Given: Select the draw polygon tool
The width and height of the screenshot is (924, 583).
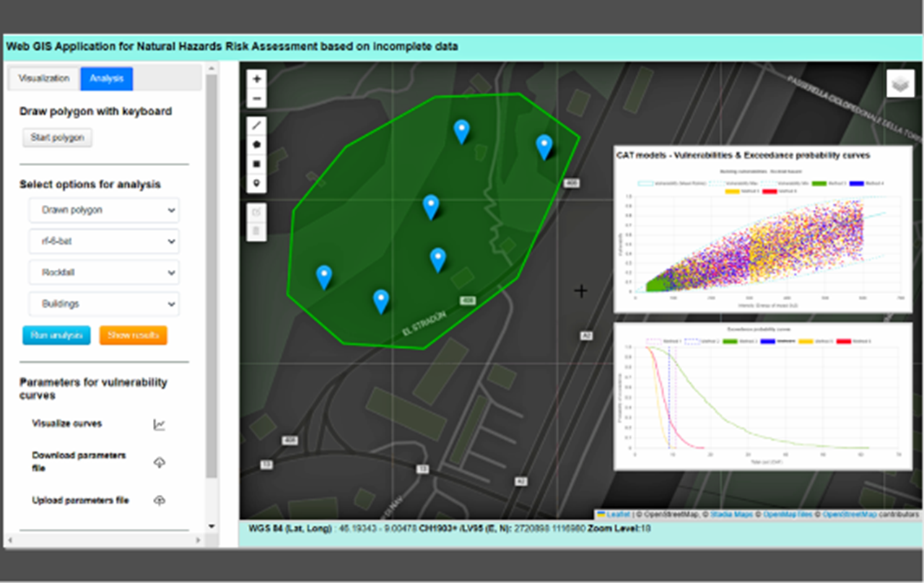Looking at the screenshot, I should (x=257, y=145).
